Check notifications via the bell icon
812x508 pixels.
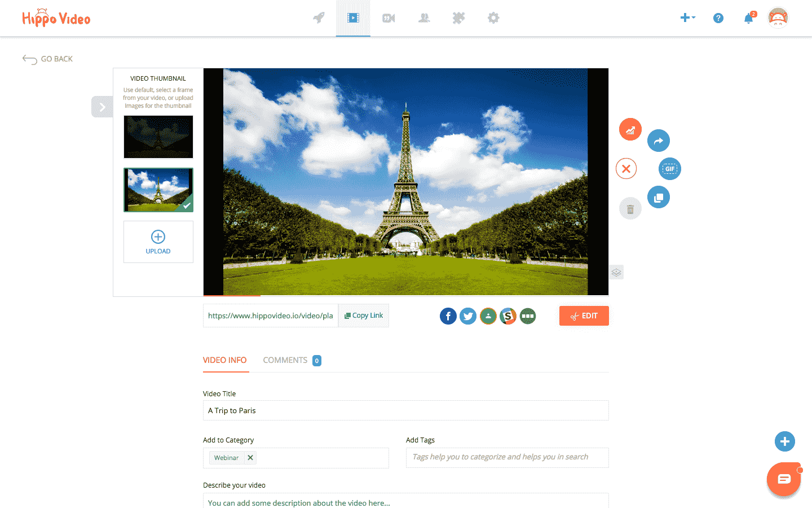coord(748,18)
